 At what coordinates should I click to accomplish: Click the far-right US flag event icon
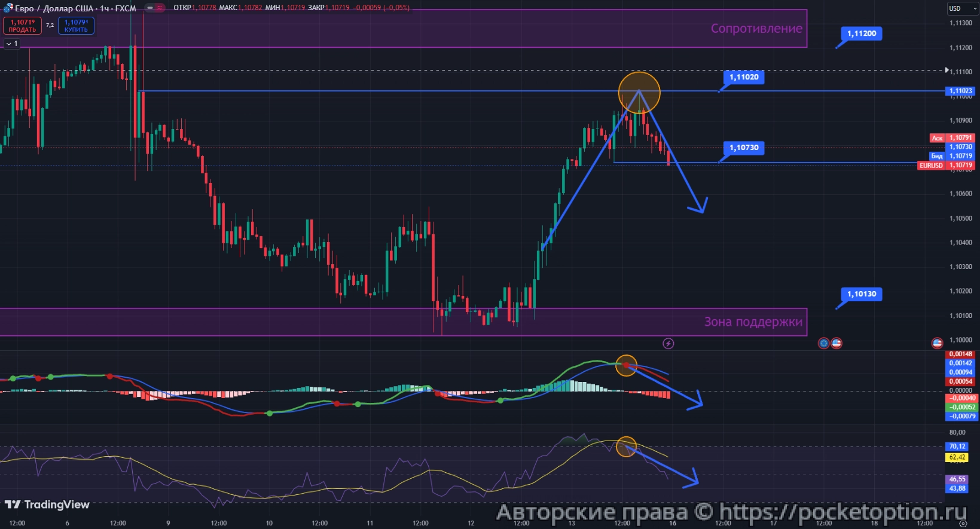tap(937, 343)
